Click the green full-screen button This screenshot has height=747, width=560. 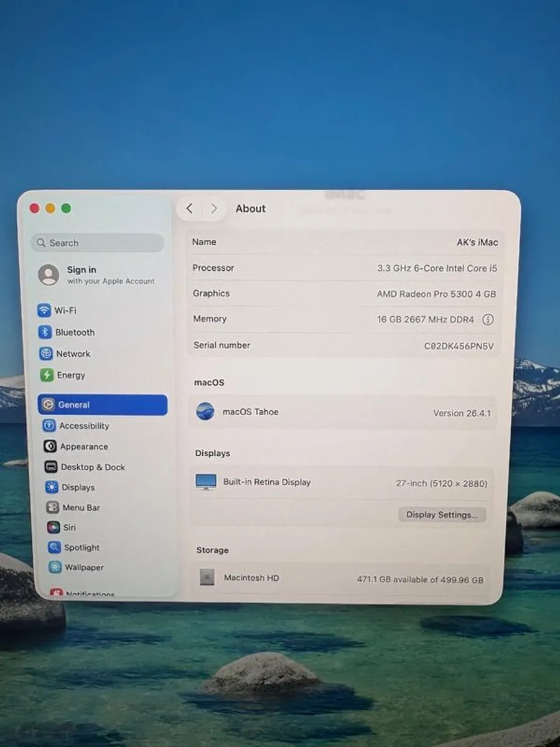coord(66,209)
